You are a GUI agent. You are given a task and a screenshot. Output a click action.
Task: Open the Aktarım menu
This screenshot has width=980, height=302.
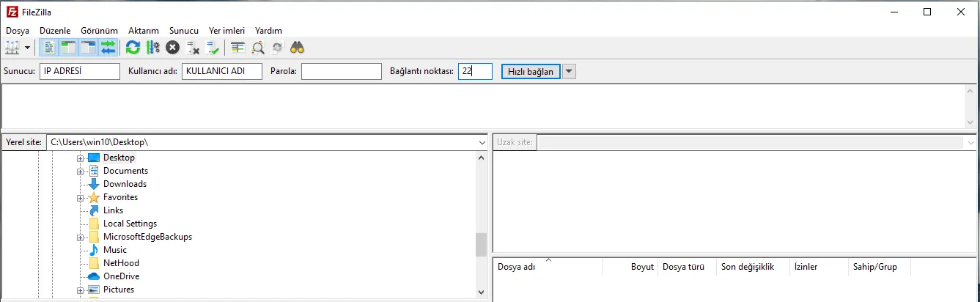(x=144, y=31)
